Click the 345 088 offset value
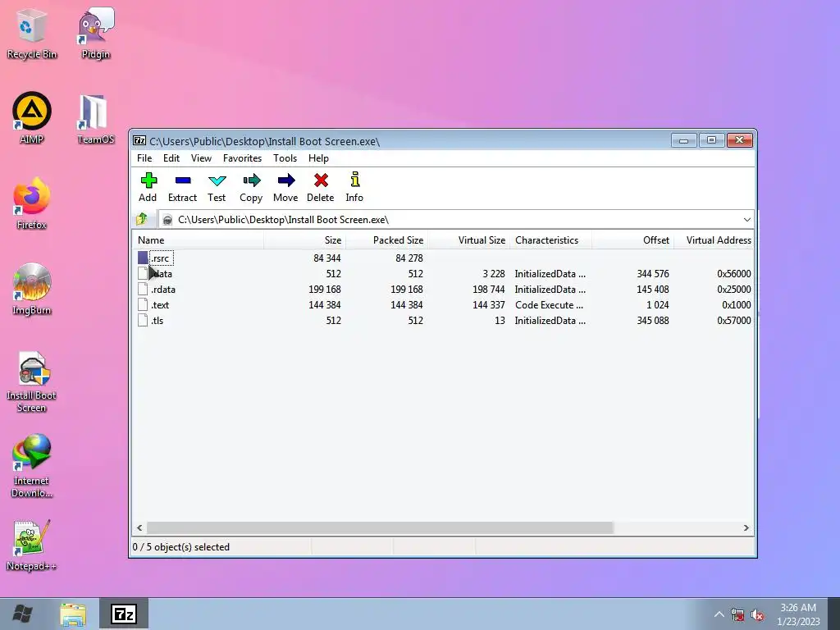 pos(652,321)
